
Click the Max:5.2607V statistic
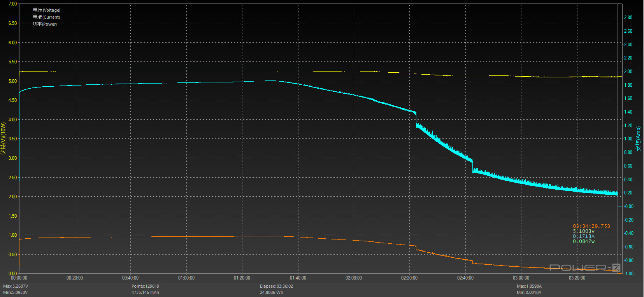click(x=16, y=286)
